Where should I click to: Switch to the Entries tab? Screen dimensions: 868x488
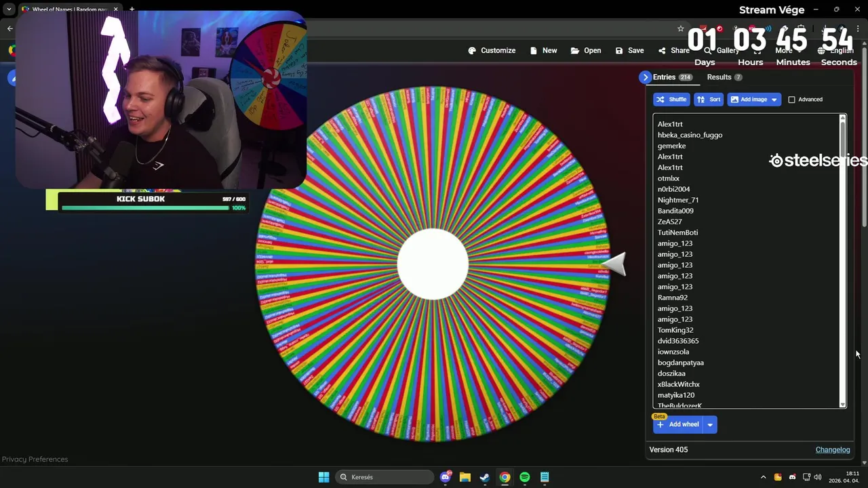point(672,77)
